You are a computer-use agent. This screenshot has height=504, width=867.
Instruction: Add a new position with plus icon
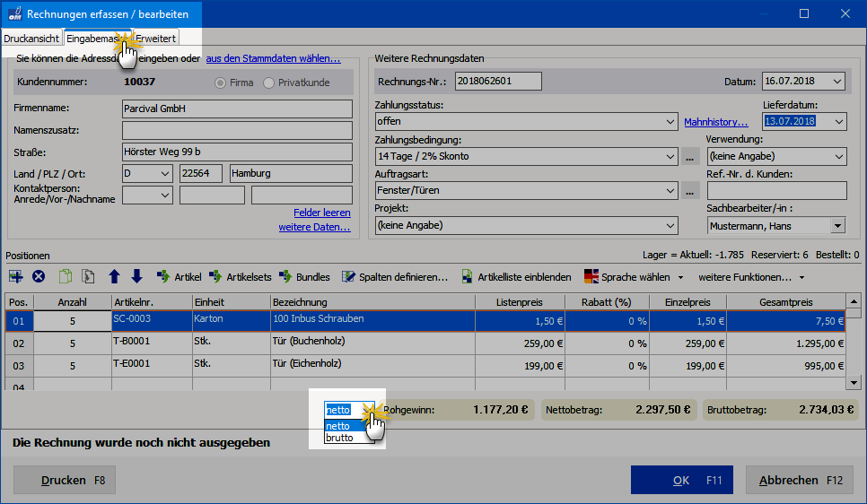point(16,276)
